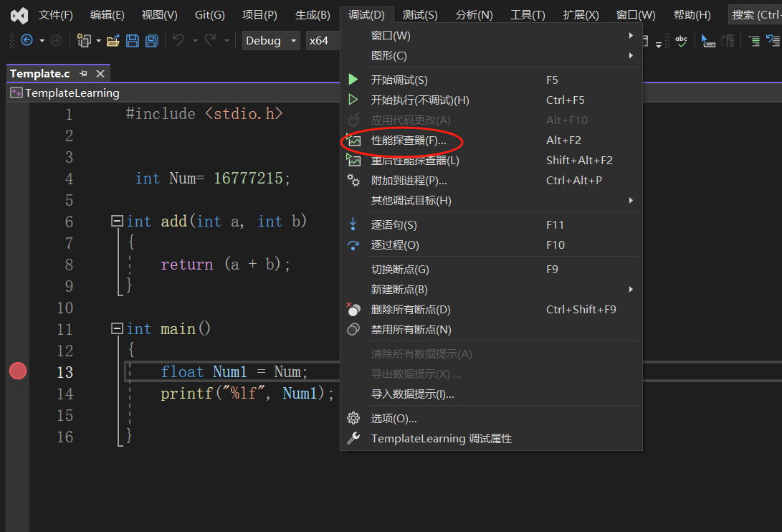Click the relaunch performance profiler icon
The image size is (782, 532).
[353, 160]
